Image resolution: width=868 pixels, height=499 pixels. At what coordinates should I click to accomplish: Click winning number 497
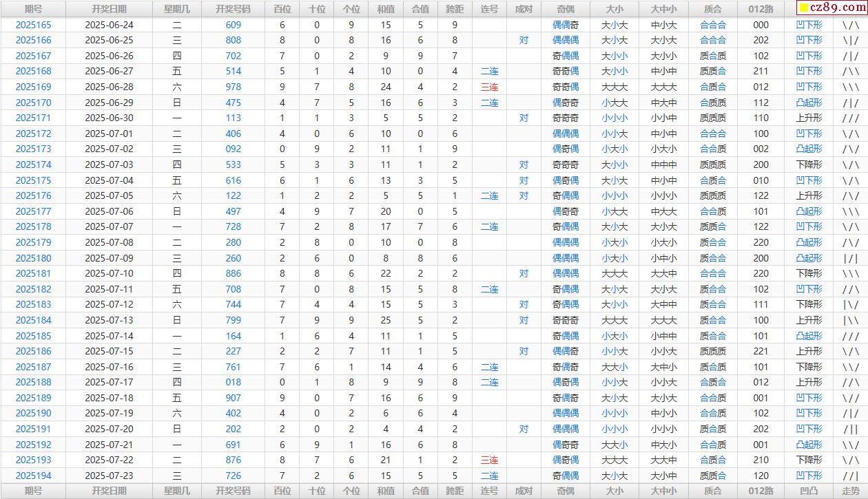point(234,211)
